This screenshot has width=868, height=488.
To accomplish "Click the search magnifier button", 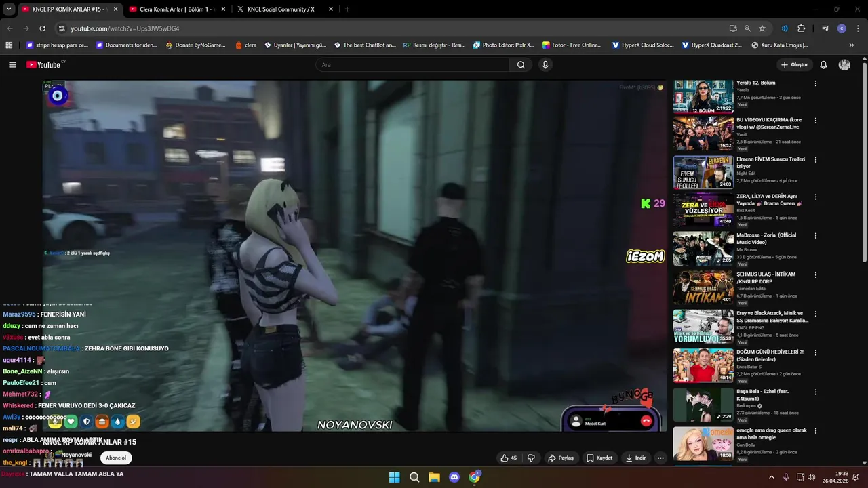I will pos(521,65).
